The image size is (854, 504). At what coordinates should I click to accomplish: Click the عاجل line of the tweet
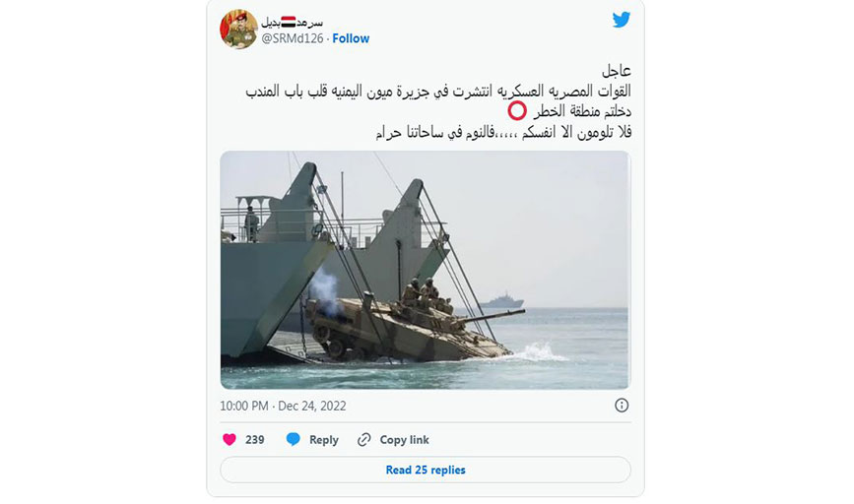tap(617, 70)
